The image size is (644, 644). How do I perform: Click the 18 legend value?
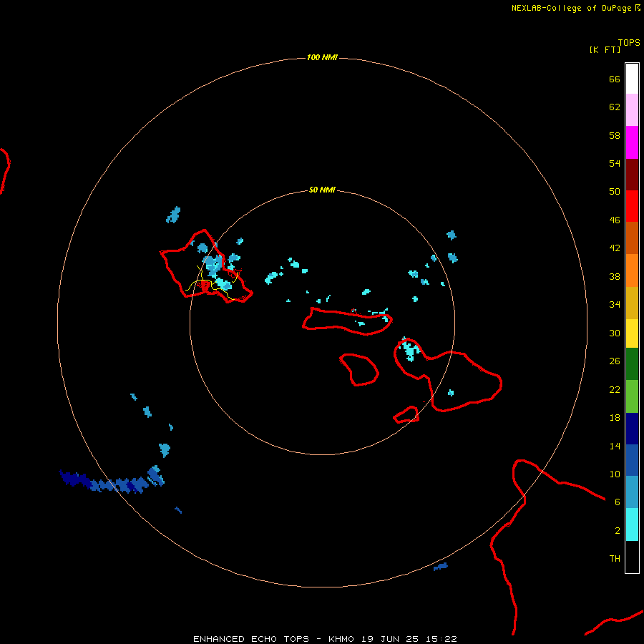[615, 417]
